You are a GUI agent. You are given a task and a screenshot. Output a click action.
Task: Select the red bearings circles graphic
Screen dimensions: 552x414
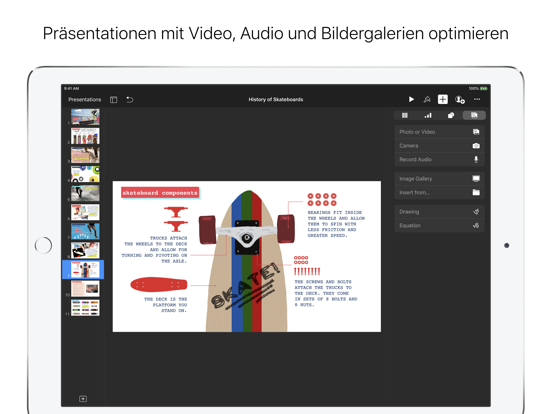point(322,199)
